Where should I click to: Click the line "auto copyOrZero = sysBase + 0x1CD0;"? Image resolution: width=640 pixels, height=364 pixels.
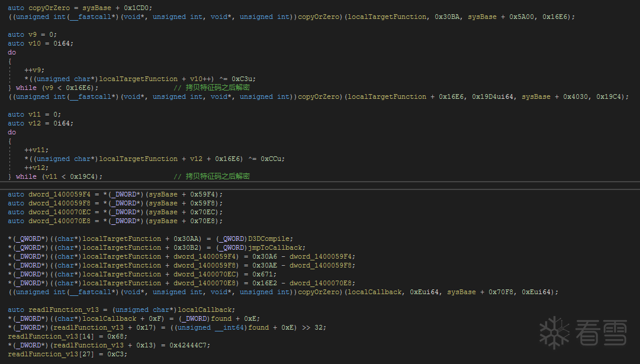coord(80,8)
